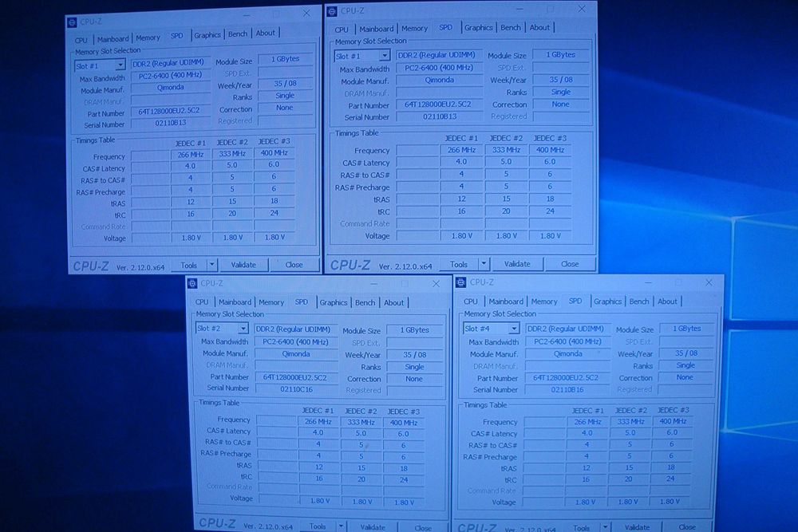The image size is (798, 532).
Task: Click Qimonda manufacturer field in Slot #2 window
Action: 296,354
